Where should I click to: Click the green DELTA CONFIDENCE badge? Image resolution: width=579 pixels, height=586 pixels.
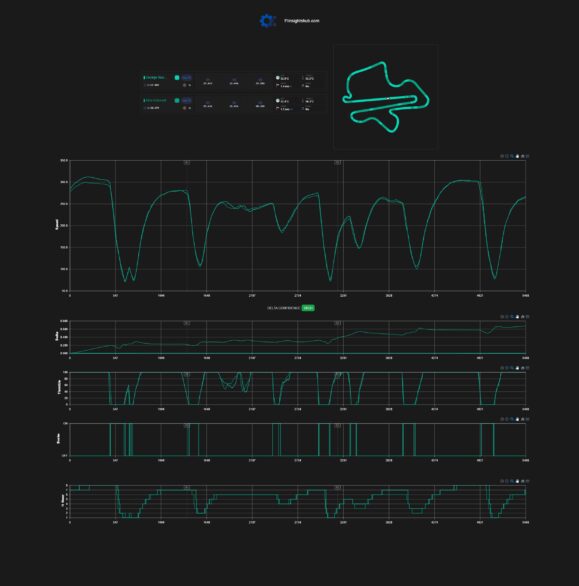coord(308,308)
